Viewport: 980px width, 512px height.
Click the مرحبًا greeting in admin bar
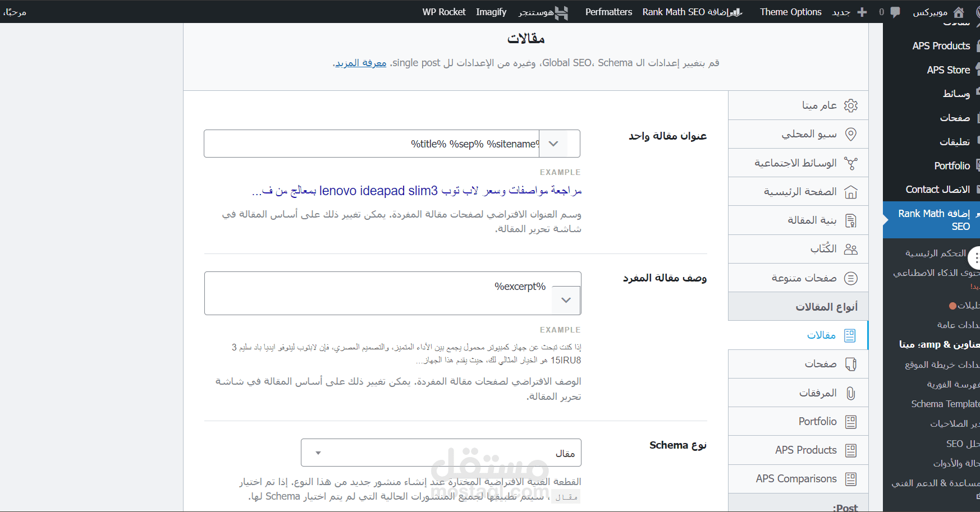[x=15, y=12]
